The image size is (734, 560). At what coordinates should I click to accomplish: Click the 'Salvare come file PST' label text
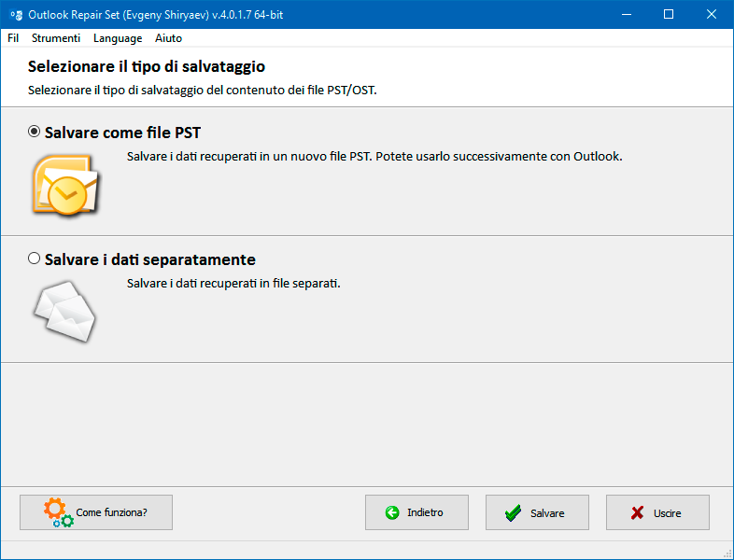122,133
